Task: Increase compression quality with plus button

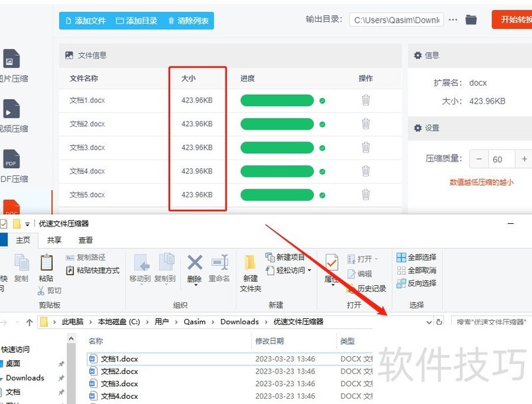Action: tap(524, 159)
